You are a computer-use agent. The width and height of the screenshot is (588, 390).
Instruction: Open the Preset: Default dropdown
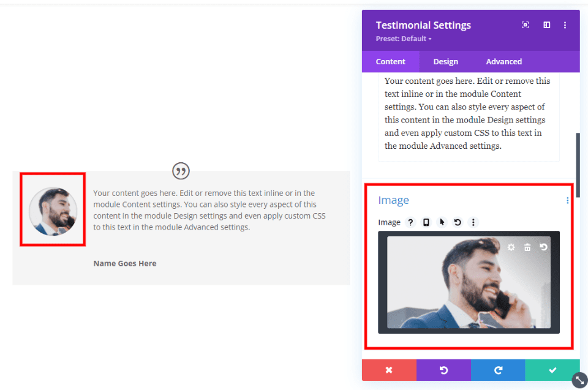click(x=403, y=38)
